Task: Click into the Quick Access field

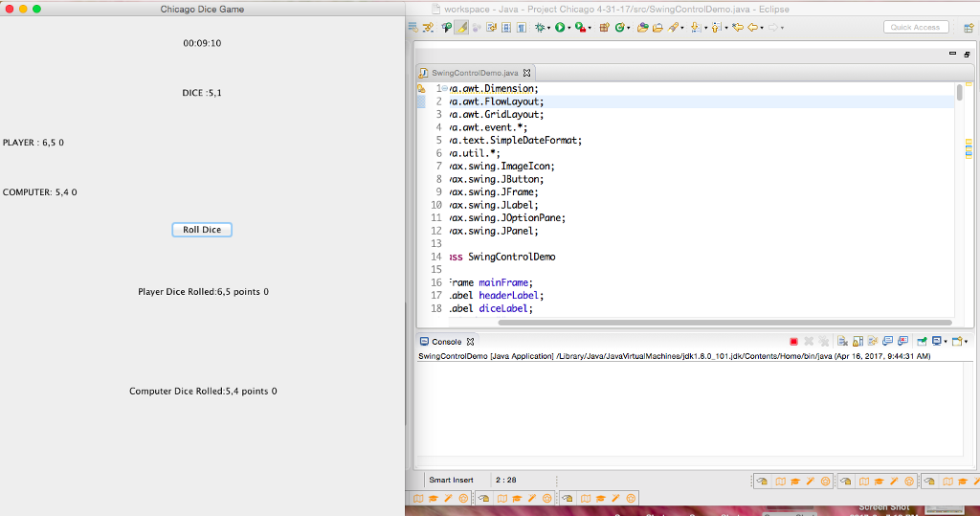Action: 916,27
